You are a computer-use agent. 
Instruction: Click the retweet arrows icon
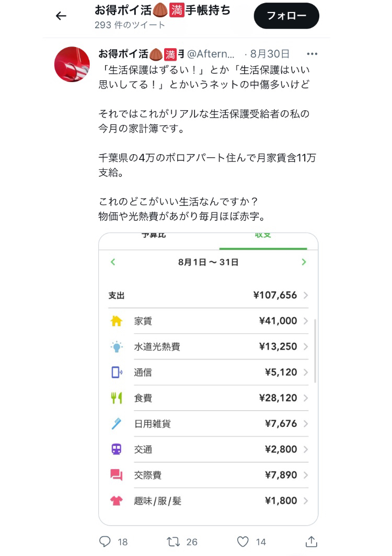pos(173,541)
